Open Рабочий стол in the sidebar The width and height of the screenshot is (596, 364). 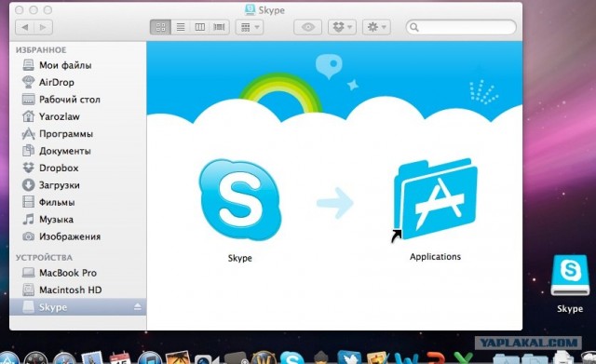(x=77, y=100)
